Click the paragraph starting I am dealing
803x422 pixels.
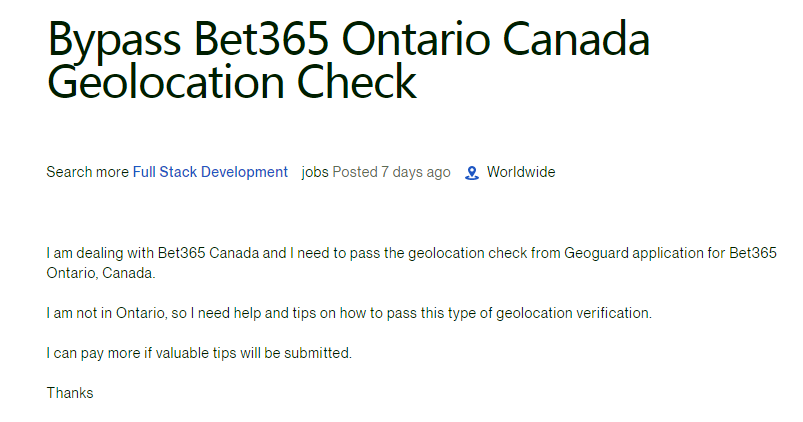click(x=412, y=263)
